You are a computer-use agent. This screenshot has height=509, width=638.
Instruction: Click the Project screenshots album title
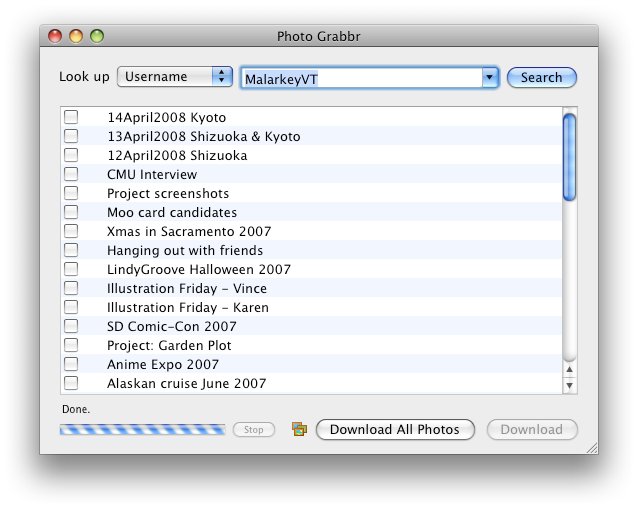click(168, 194)
